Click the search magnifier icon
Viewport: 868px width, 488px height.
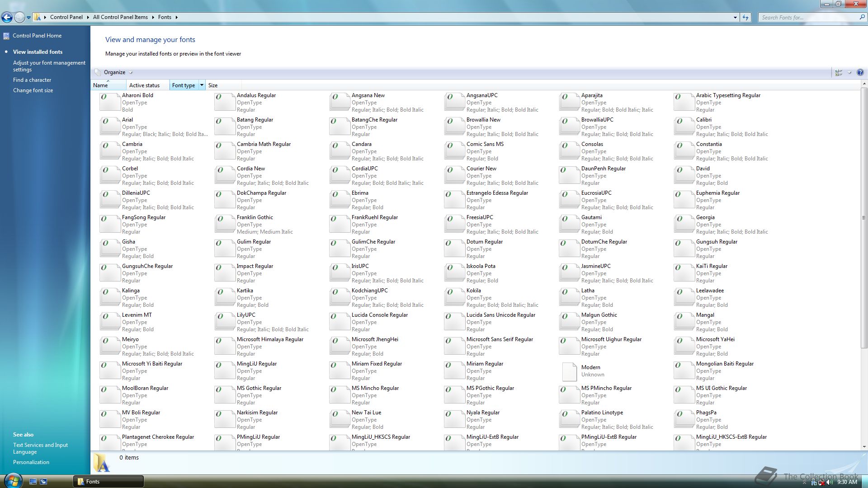tap(862, 17)
